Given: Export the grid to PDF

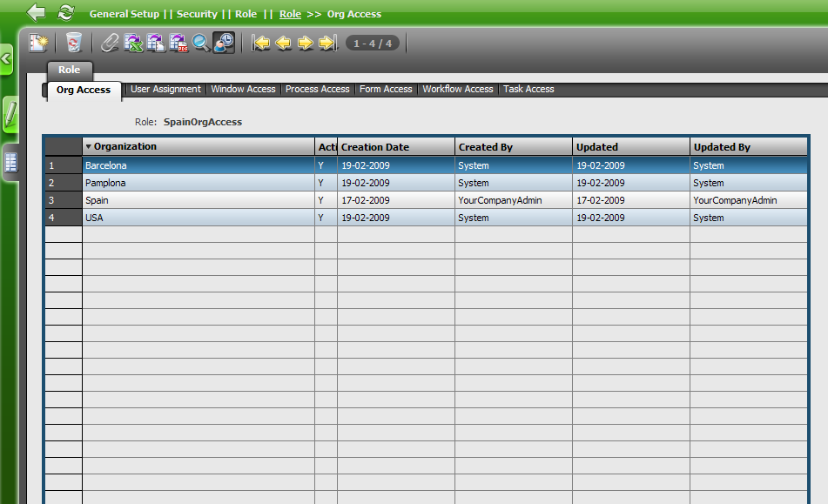Looking at the screenshot, I should click(178, 43).
